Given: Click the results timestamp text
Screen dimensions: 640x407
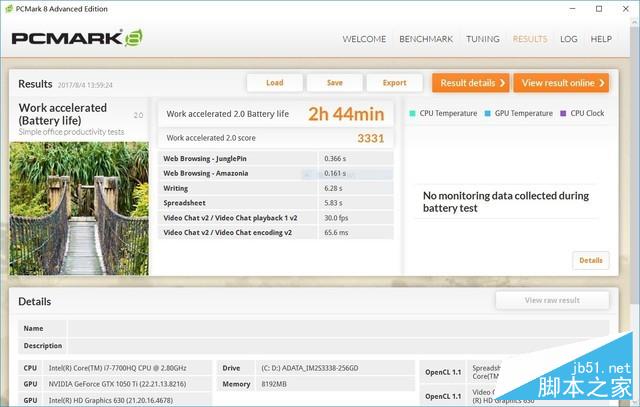Looking at the screenshot, I should coord(85,85).
